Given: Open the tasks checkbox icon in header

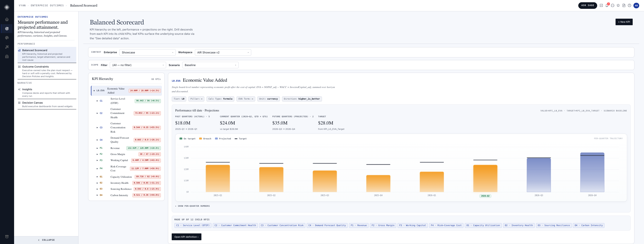Looking at the screenshot, I should pyautogui.click(x=601, y=6).
